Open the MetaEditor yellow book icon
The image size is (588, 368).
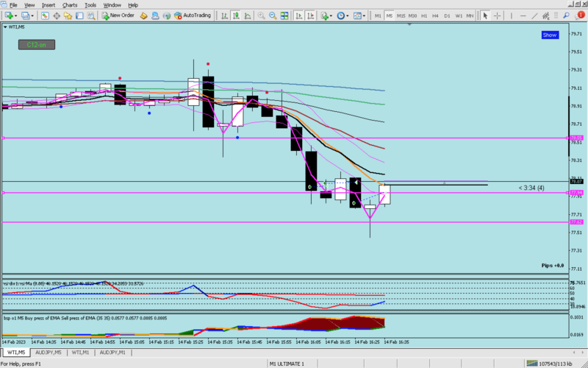(x=143, y=15)
